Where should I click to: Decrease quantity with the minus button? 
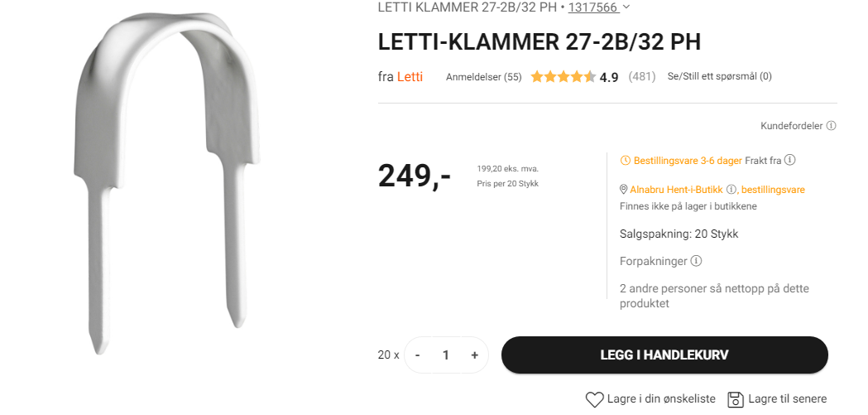[x=417, y=355]
